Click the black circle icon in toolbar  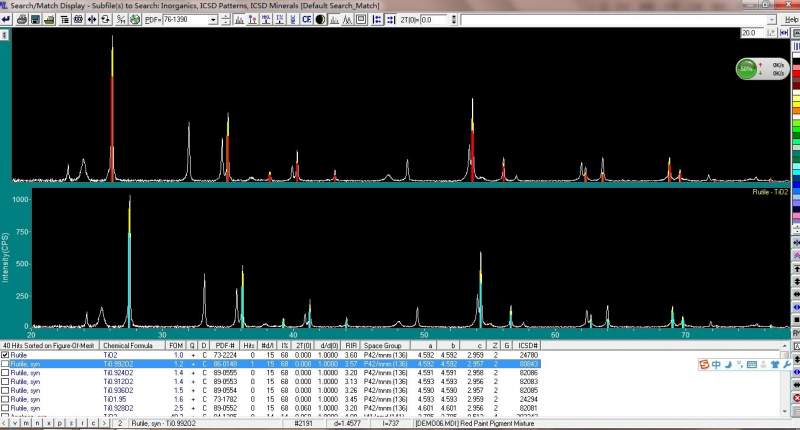tap(320, 19)
